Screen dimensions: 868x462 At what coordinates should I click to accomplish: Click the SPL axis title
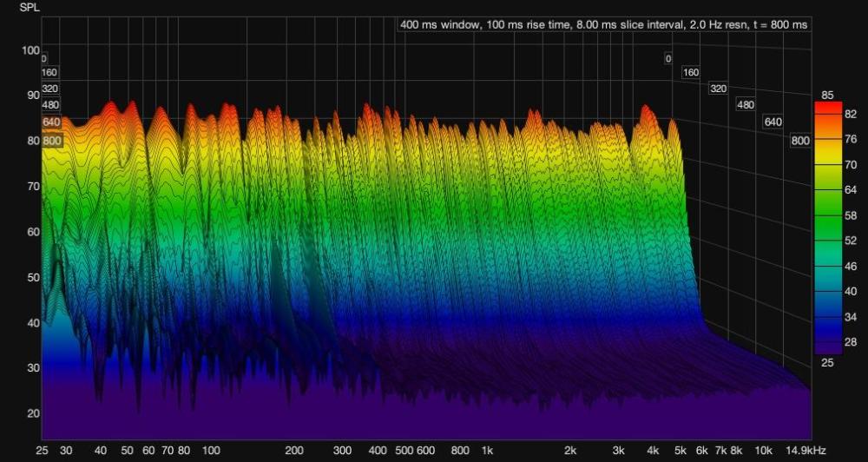[x=30, y=8]
